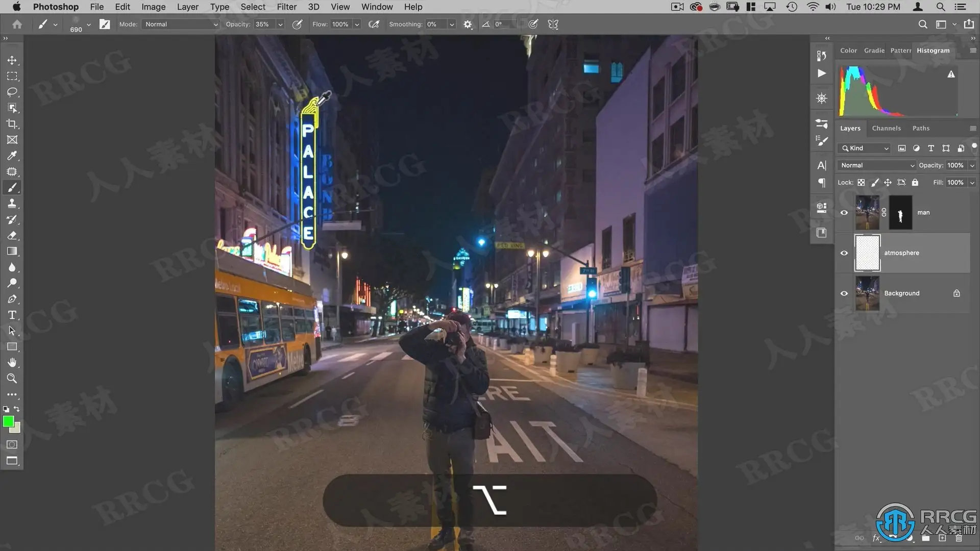The image size is (980, 551).
Task: Open the brush Mode dropdown
Action: (181, 24)
